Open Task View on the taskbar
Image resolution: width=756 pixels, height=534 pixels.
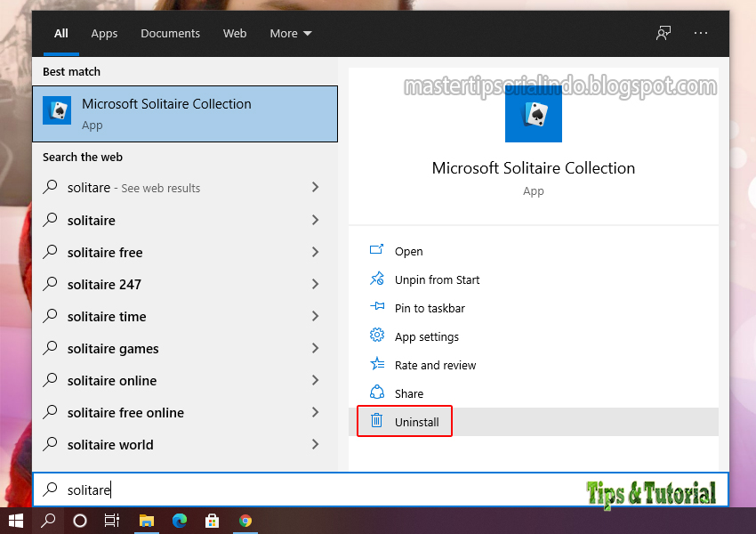click(112, 521)
